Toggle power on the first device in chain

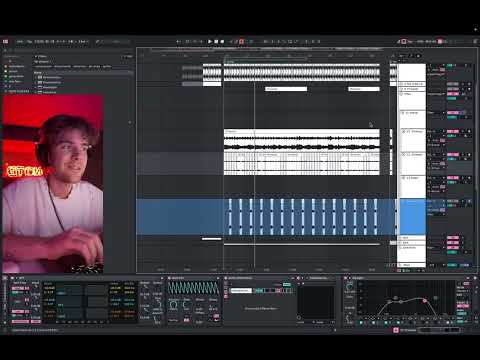(x=12, y=278)
